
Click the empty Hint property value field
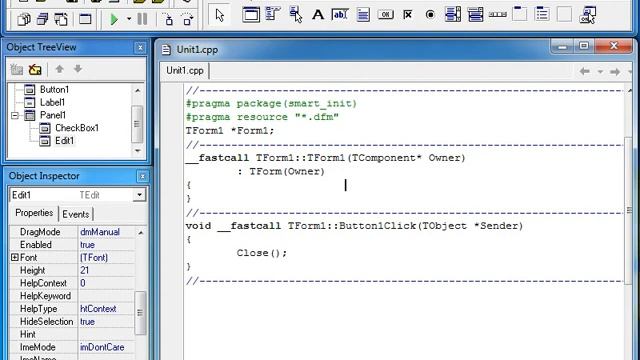coord(106,334)
